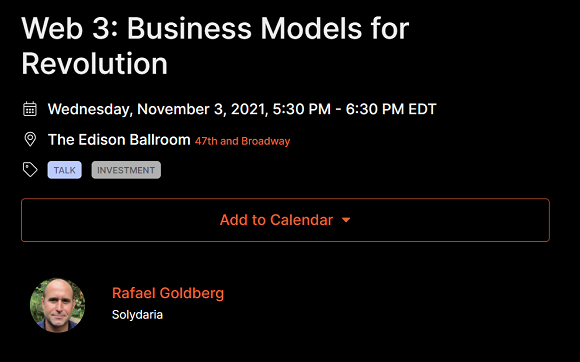Click the word Broadway in the address
This screenshot has width=580, height=362.
coord(266,141)
